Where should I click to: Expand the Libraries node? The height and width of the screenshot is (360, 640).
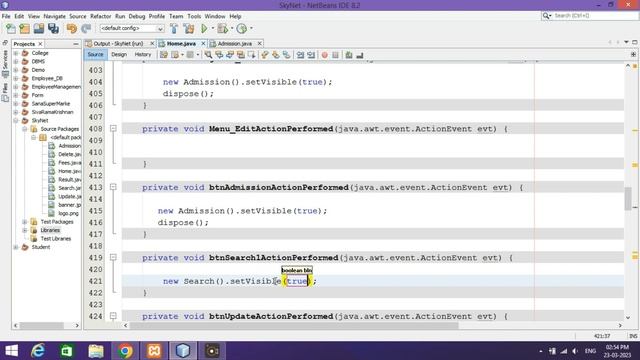click(24, 230)
